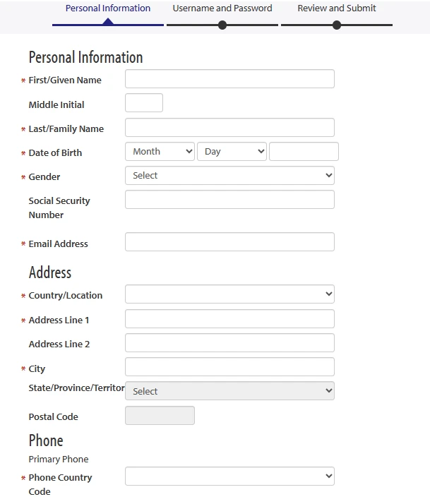Click the Review and Submit progress dot

coord(337,25)
